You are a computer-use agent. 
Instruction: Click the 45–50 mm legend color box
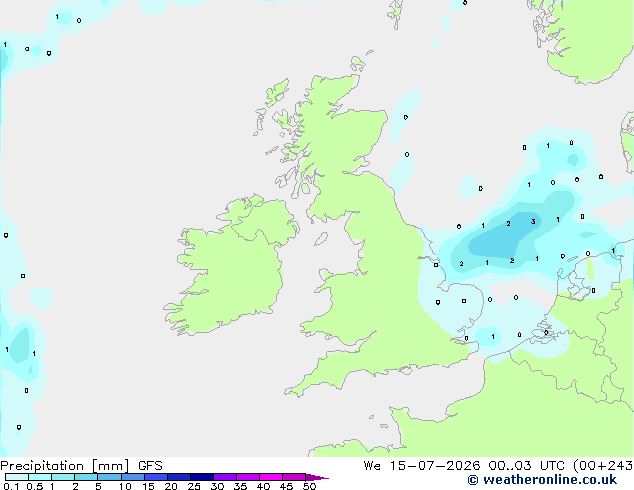pyautogui.click(x=294, y=477)
